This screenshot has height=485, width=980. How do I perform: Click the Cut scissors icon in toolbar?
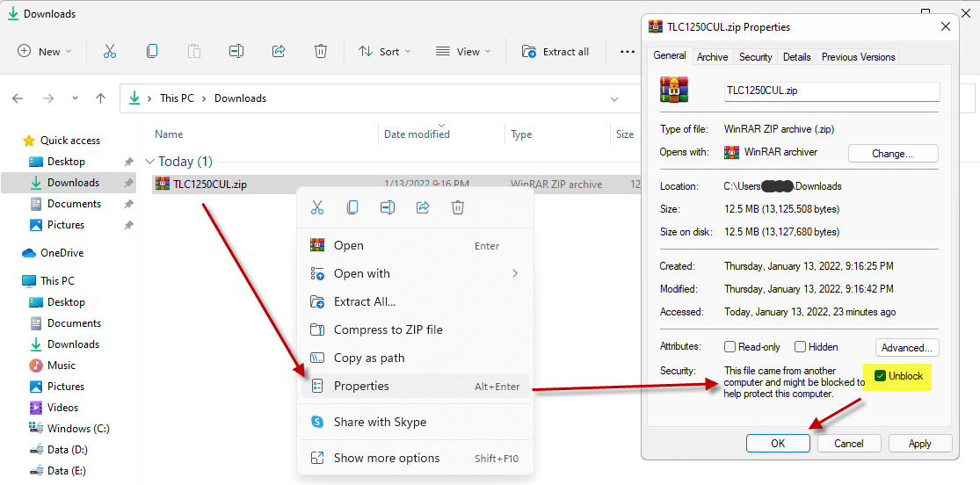click(110, 51)
